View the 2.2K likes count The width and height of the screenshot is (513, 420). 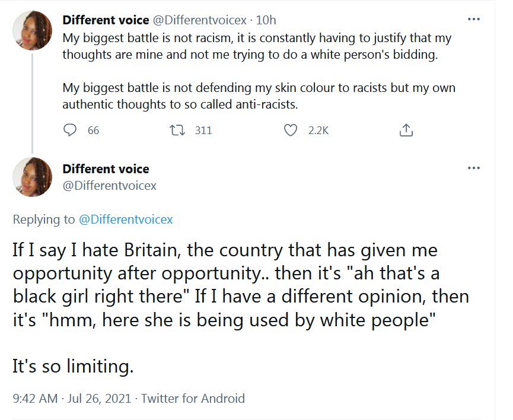pyautogui.click(x=318, y=131)
